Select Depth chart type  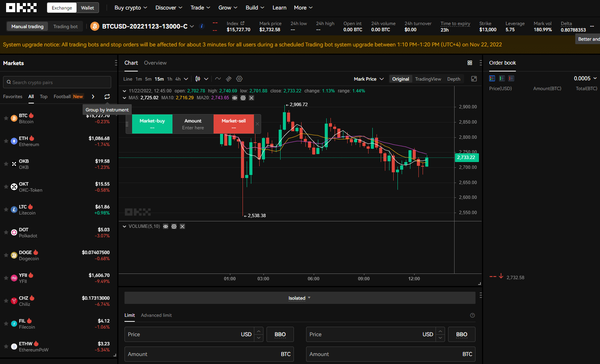coord(453,79)
